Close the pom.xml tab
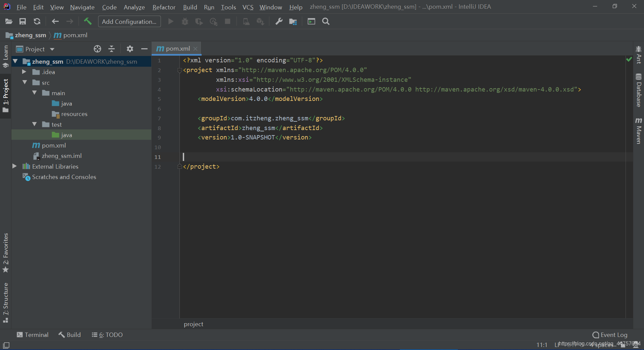This screenshot has width=644, height=350. coord(195,49)
